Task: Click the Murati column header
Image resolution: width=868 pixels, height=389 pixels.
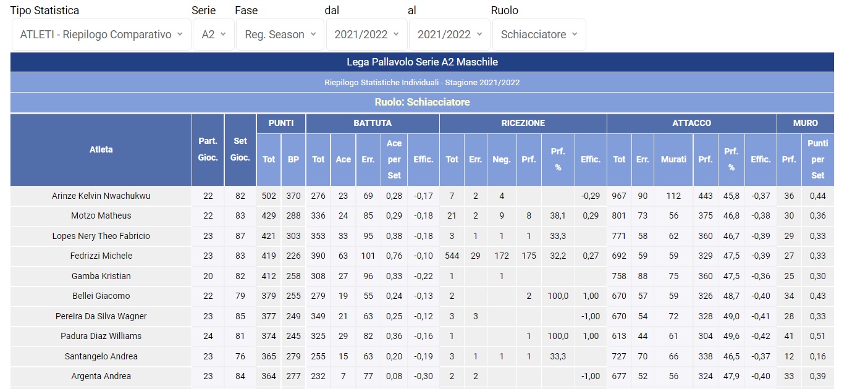Action: [x=673, y=159]
